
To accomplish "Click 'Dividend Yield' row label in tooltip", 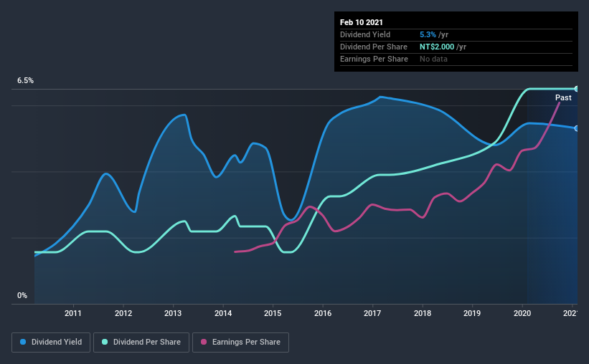I will 365,34.
